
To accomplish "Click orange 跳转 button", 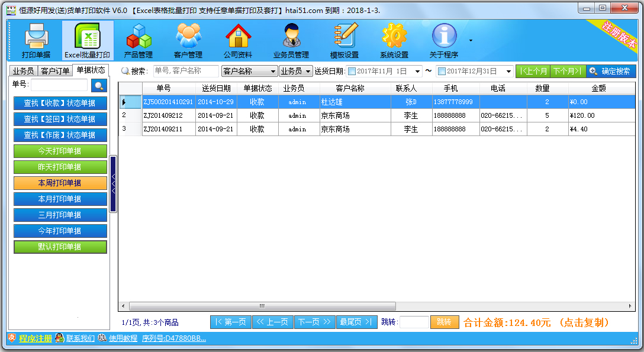I will (445, 322).
